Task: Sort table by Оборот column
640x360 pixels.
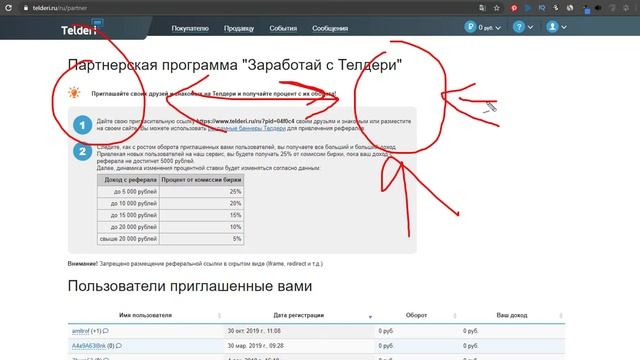Action: [416, 315]
